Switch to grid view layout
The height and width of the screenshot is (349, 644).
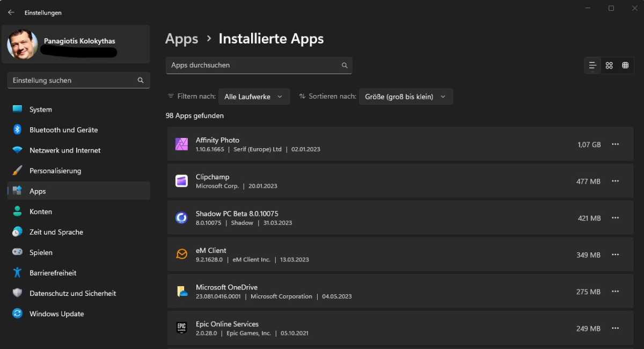[609, 66]
